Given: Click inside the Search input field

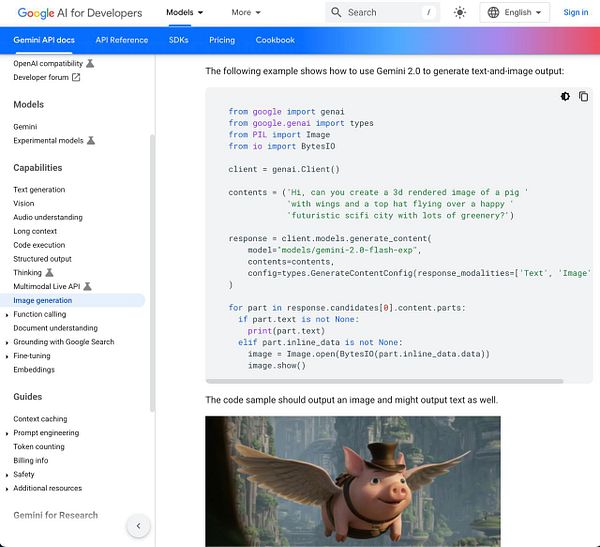Looking at the screenshot, I should point(382,12).
